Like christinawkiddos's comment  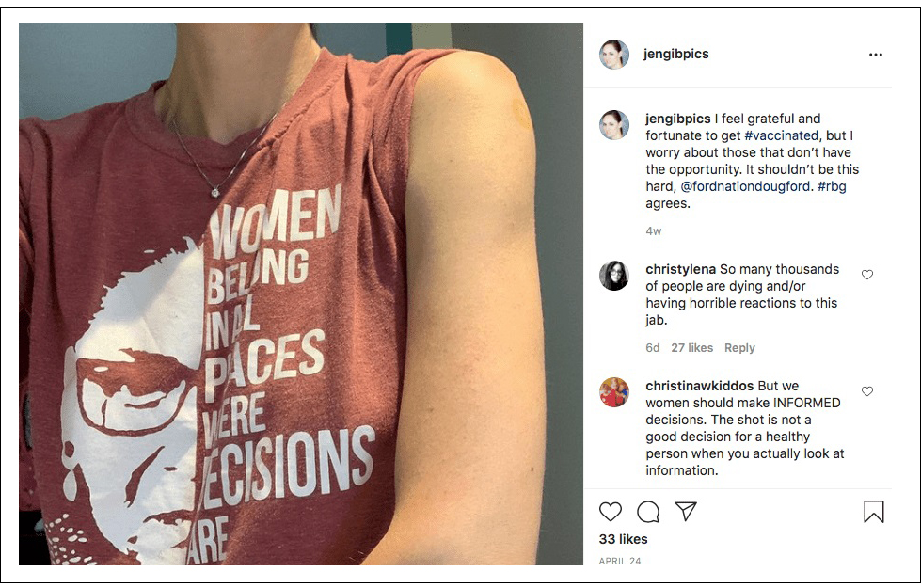tap(867, 391)
